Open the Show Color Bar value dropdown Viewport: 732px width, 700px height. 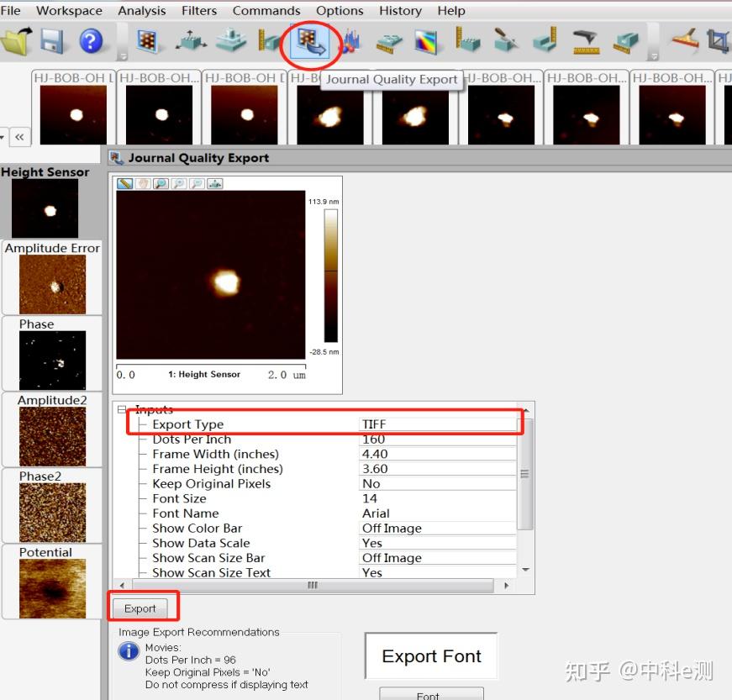[x=438, y=529]
